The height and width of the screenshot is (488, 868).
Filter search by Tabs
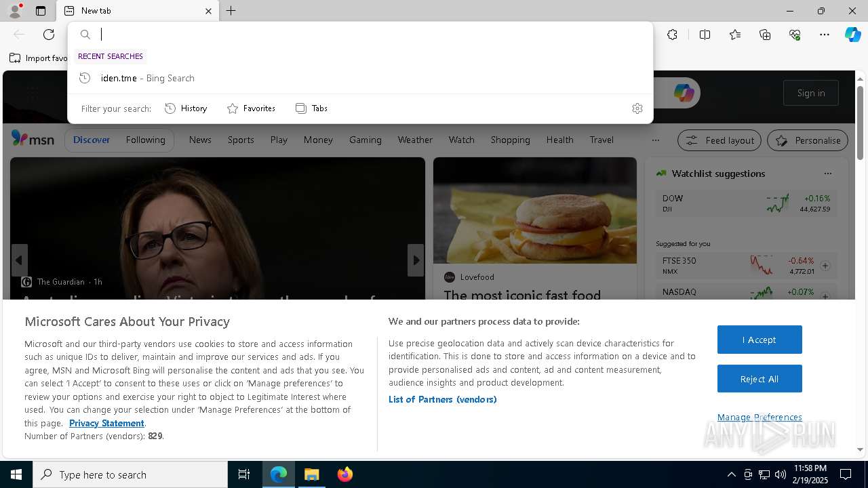311,108
